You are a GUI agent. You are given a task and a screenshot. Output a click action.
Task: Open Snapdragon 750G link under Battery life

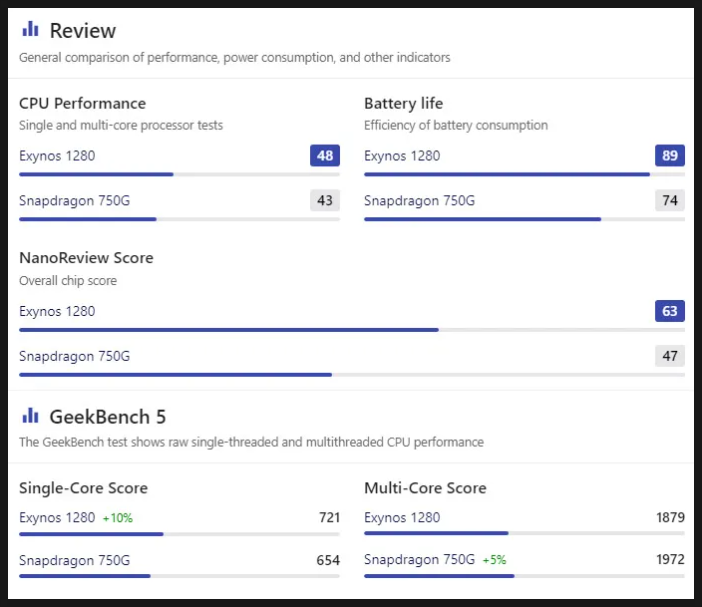[x=419, y=201]
